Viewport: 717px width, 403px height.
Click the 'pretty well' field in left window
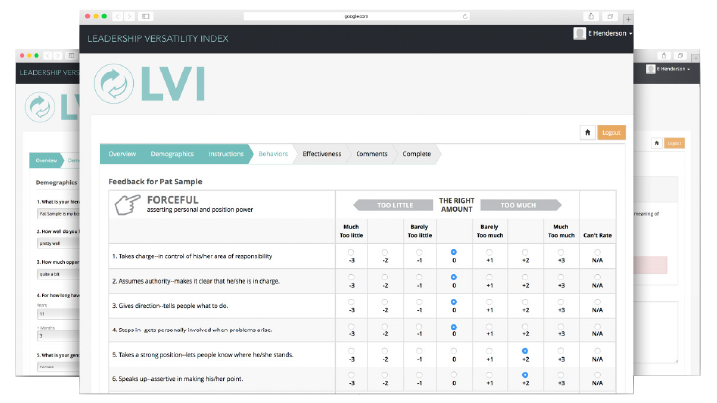coord(58,243)
